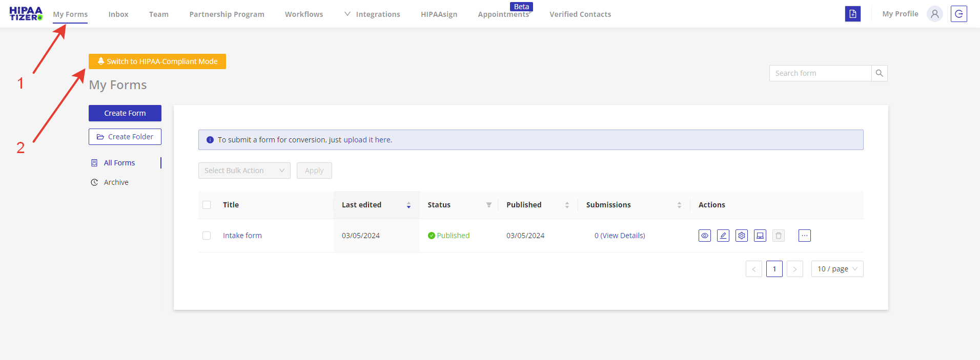This screenshot has height=360, width=980.
Task: Click the Create Form button
Action: tap(125, 113)
